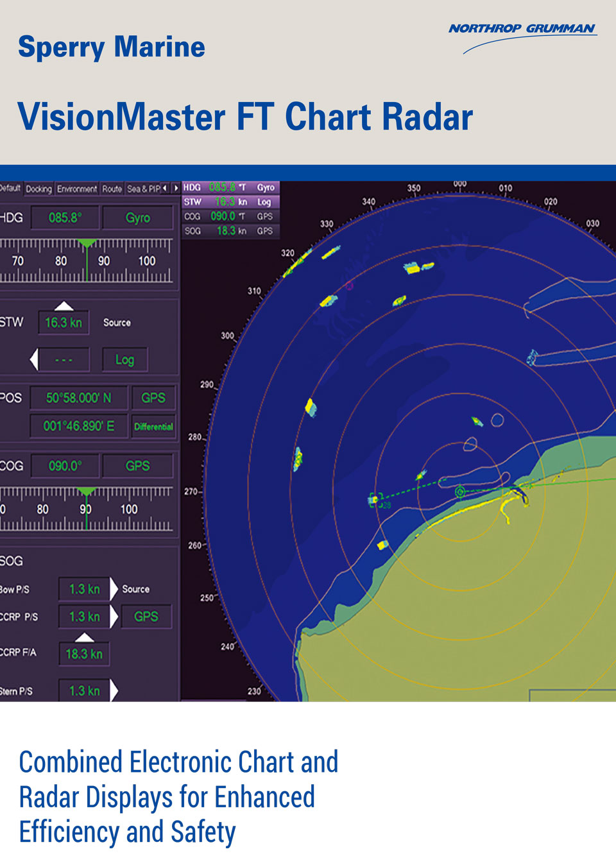Open the Sea & PIP tab
The width and height of the screenshot is (616, 856).
[142, 189]
